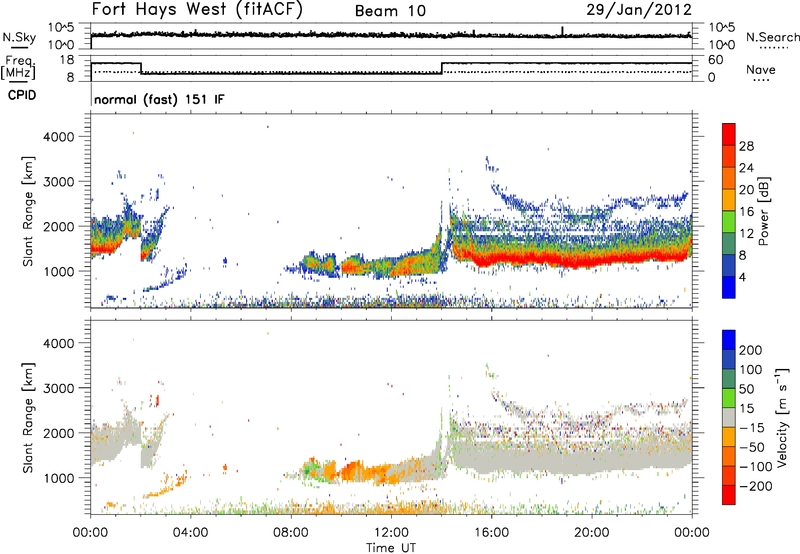Click the "-15" Velocity colorbar value
The height and width of the screenshot is (554, 800).
point(752,428)
